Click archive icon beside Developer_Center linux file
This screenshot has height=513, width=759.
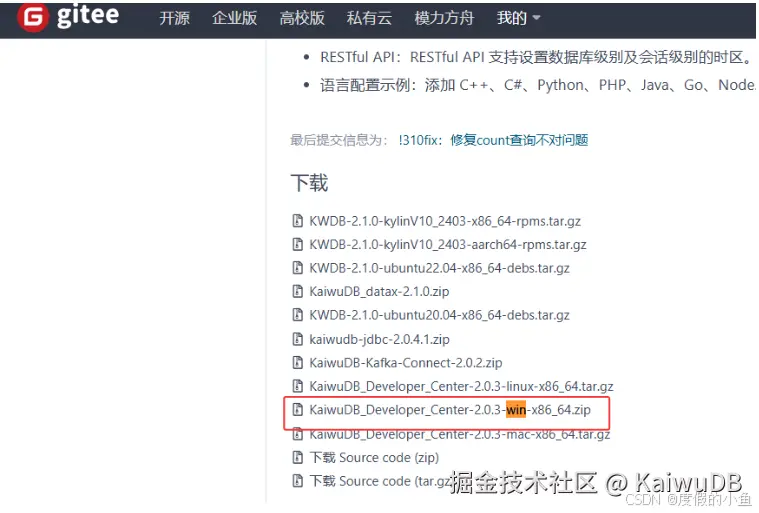(298, 386)
